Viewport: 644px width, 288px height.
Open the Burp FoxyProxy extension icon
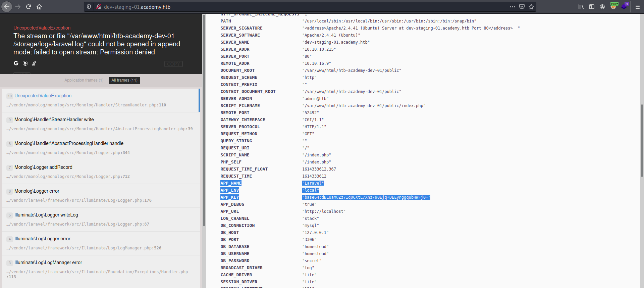613,6
